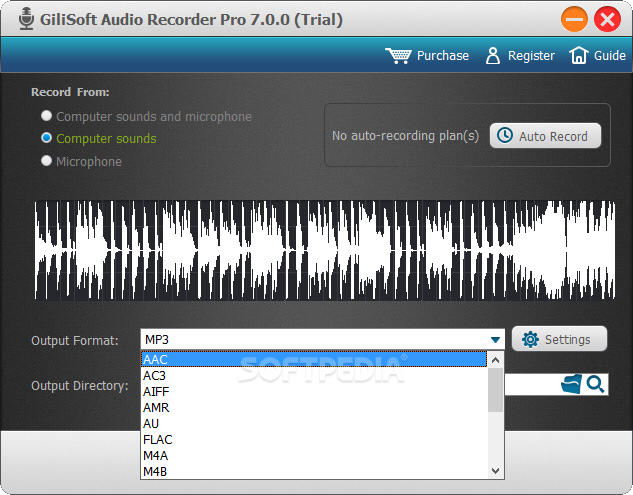Click the Register link text
The height and width of the screenshot is (495, 633).
[531, 56]
